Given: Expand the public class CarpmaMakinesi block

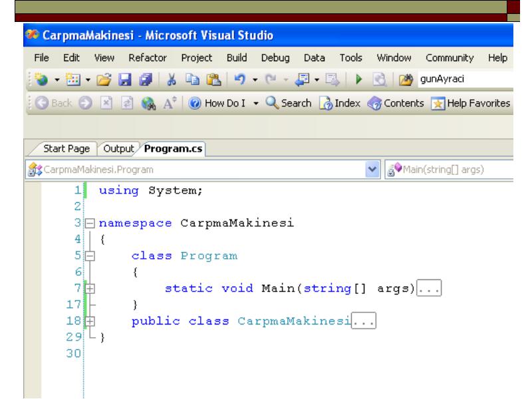Looking at the screenshot, I should pyautogui.click(x=90, y=321).
